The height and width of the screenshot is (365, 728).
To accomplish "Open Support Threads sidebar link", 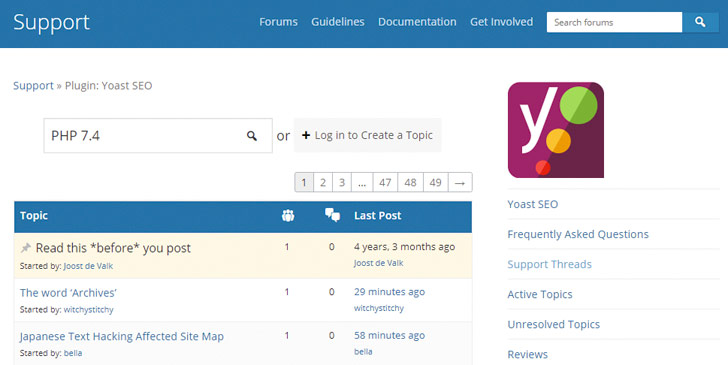I will coord(549,264).
